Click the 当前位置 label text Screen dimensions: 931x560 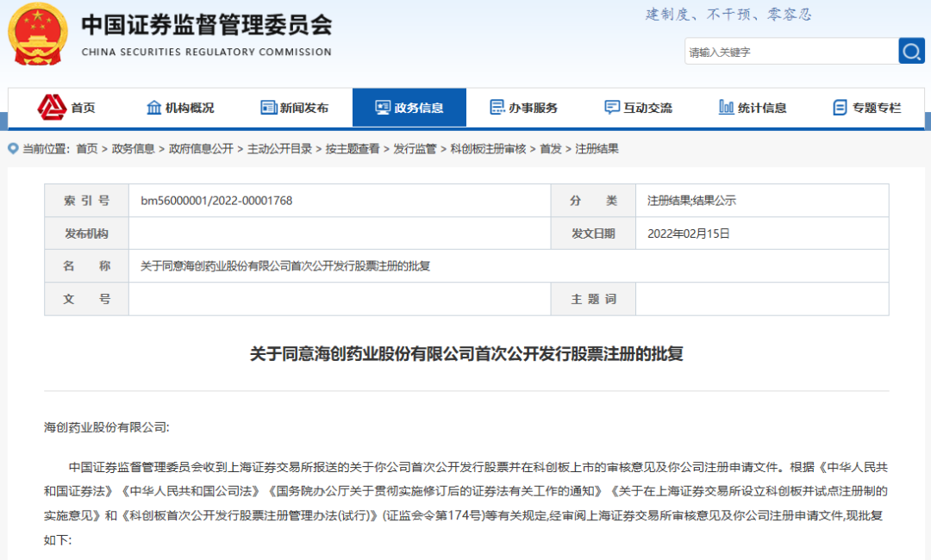point(47,149)
